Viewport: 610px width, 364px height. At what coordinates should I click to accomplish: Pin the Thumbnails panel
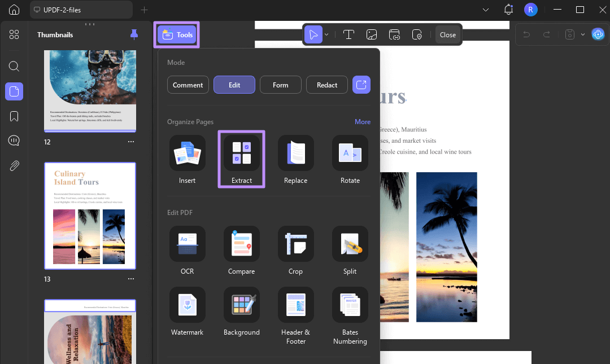click(x=134, y=34)
